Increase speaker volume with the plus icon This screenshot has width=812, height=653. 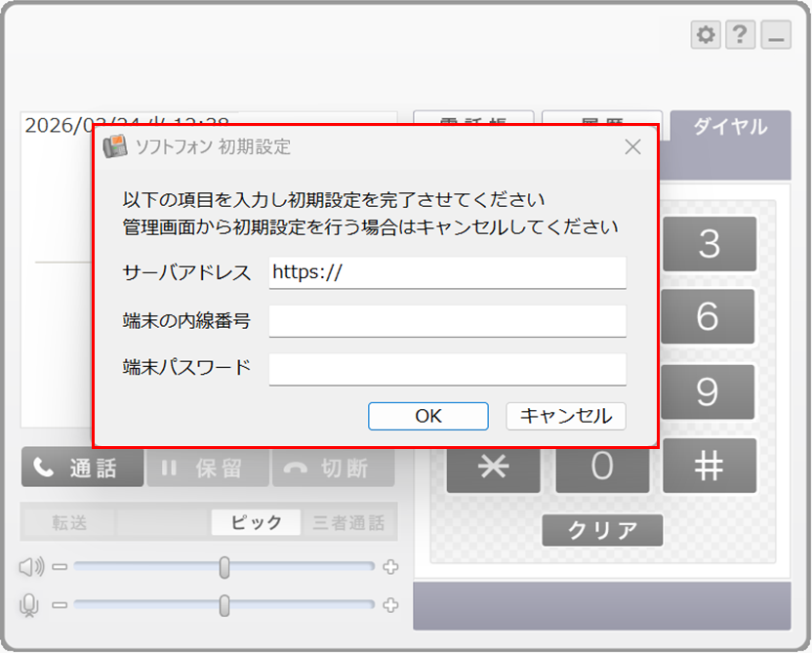point(390,567)
